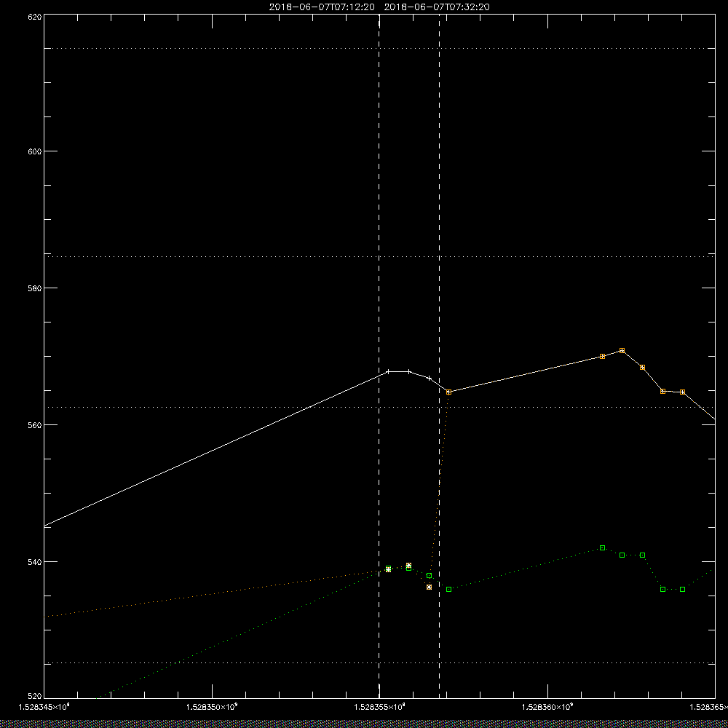728x728 pixels.
Task: Select the start timestamp 2018-06-07T07:12:20 in the title
Action: click(322, 7)
